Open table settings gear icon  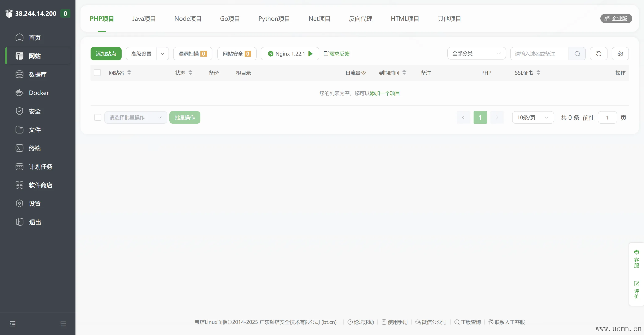coord(620,54)
